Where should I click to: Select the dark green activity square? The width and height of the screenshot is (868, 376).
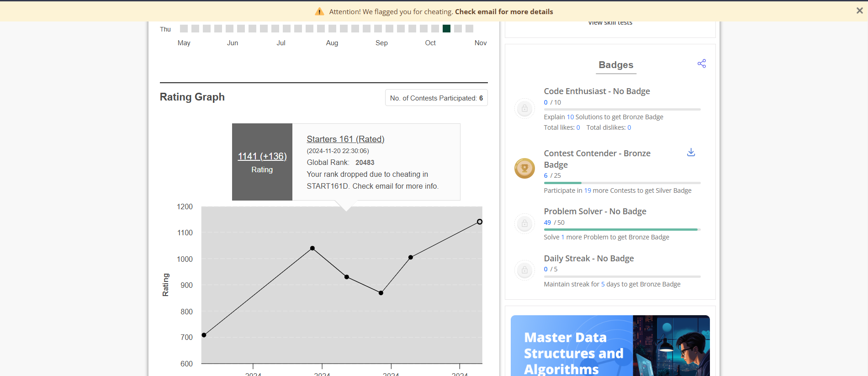(446, 28)
